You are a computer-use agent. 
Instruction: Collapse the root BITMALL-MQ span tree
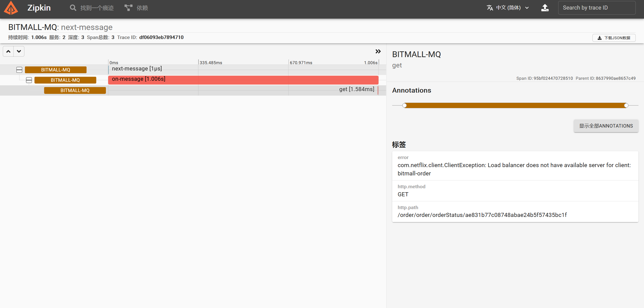19,70
